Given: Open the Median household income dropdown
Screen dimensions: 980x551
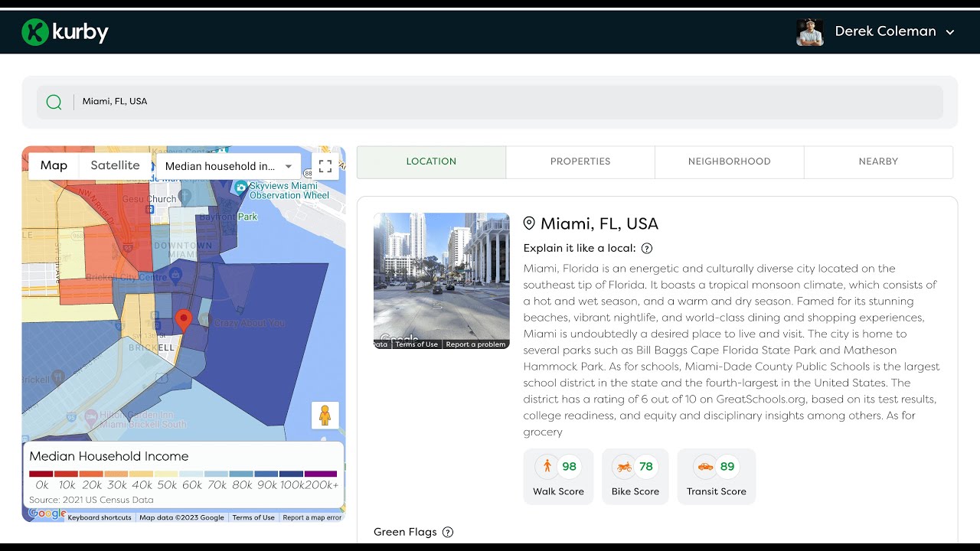Looking at the screenshot, I should tap(229, 166).
